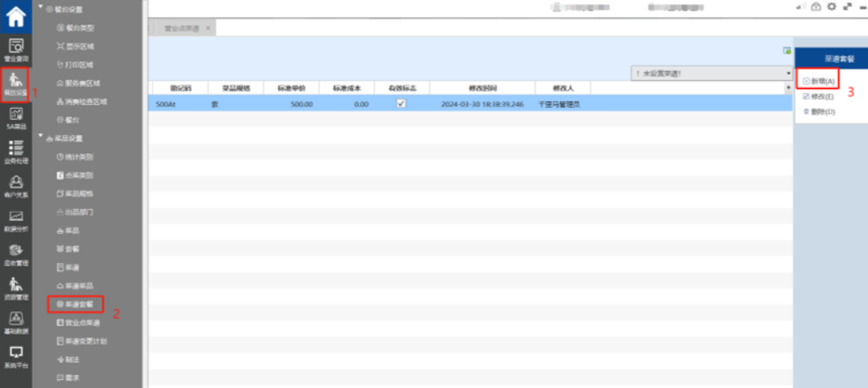Open 系统平台 monitor icon in sidebar

tap(15, 356)
